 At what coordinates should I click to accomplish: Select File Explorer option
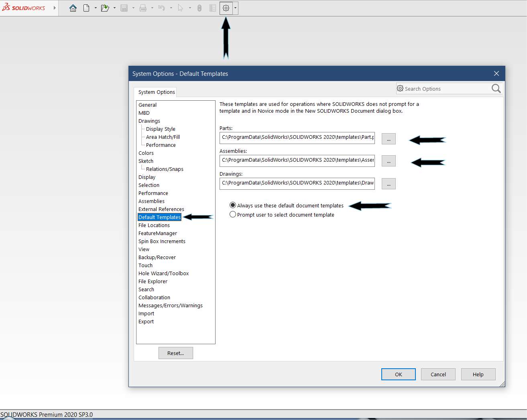[x=153, y=281]
